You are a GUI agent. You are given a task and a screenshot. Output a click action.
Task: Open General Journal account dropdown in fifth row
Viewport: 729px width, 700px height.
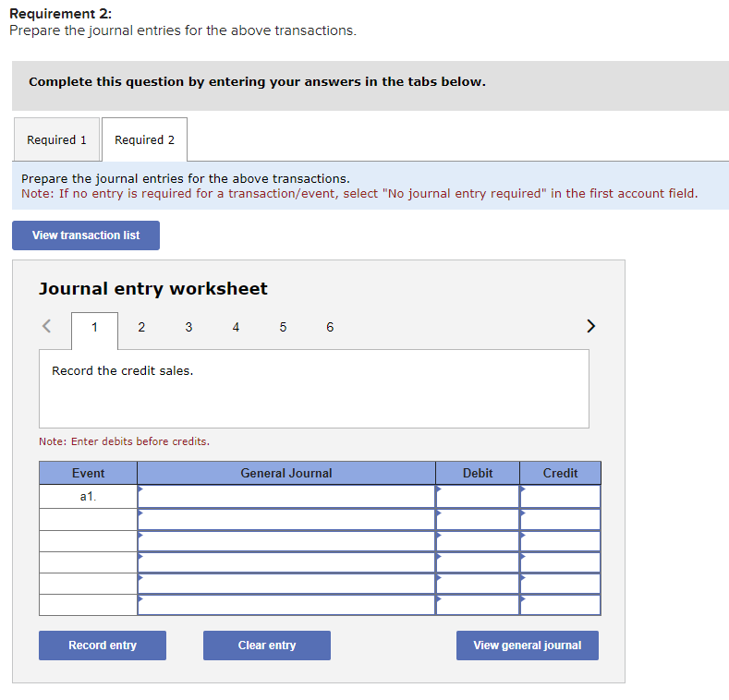[x=286, y=584]
